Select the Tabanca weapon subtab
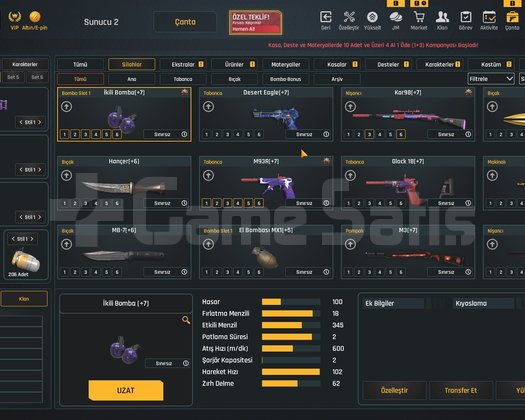 point(183,79)
